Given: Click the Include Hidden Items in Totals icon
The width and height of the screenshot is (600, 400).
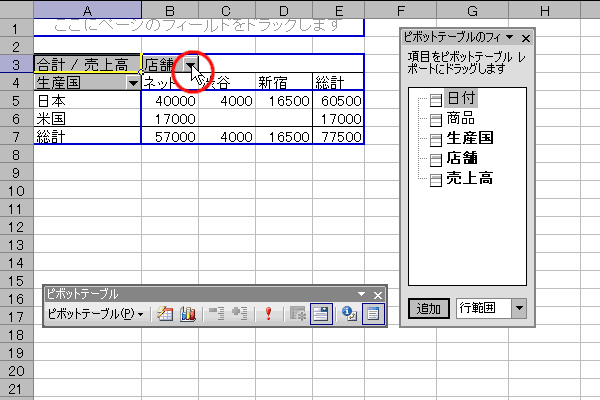Looking at the screenshot, I should pos(298,314).
